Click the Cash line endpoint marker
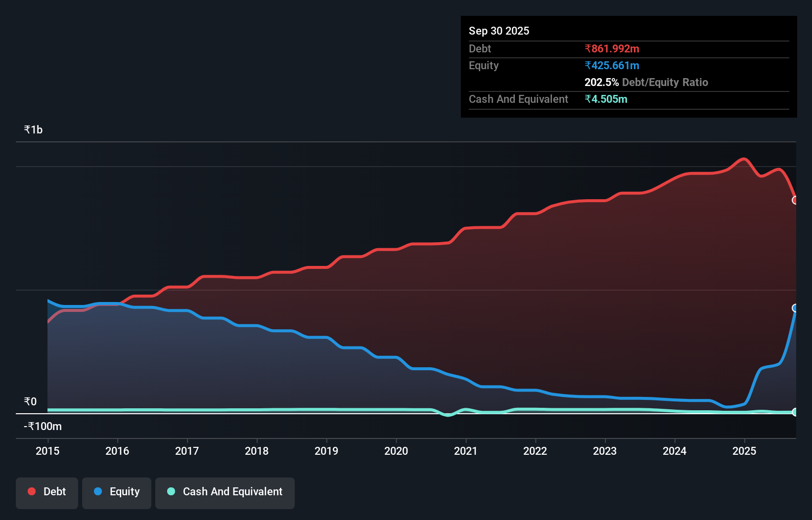Screen dimensions: 812x520 point(795,412)
